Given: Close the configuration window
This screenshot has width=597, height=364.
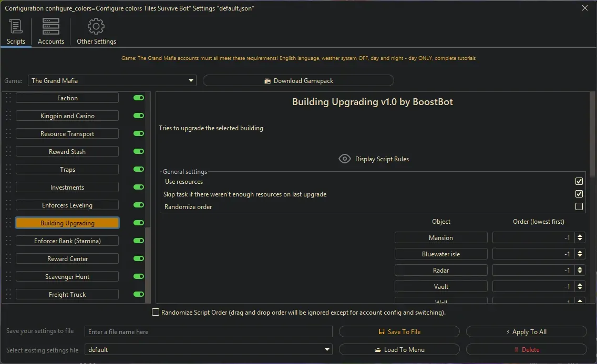Looking at the screenshot, I should point(585,8).
